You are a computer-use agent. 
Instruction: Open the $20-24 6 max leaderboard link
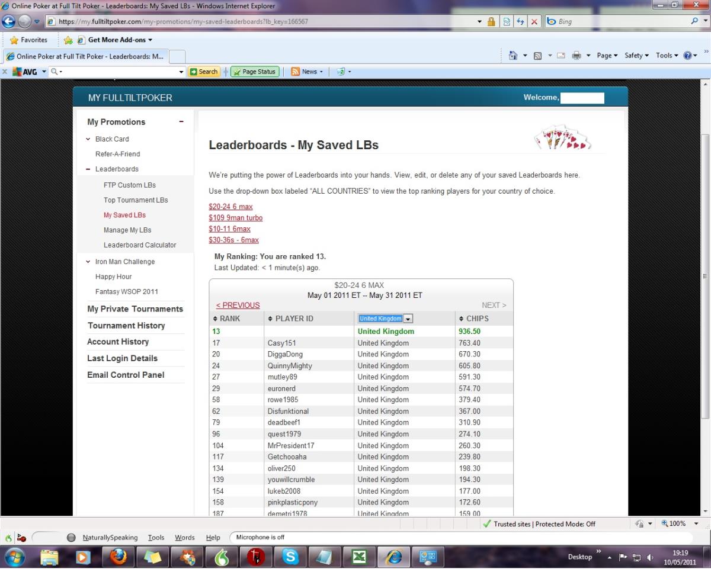point(231,207)
